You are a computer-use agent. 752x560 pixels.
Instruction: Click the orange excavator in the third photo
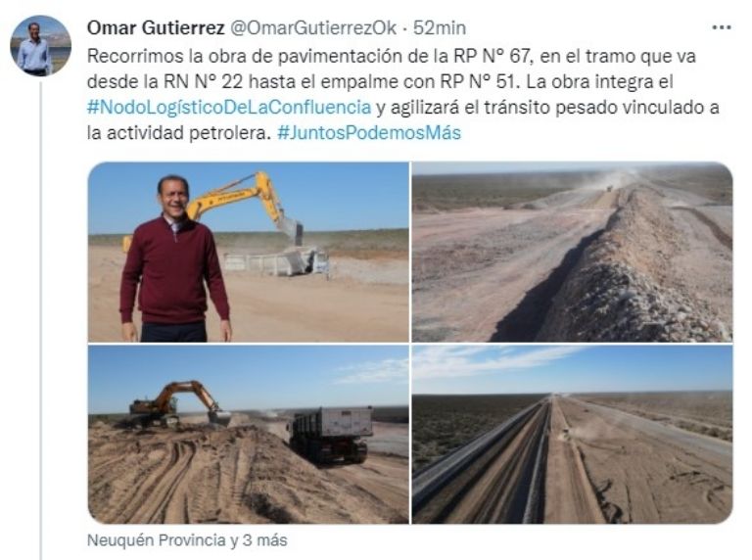pos(180,402)
